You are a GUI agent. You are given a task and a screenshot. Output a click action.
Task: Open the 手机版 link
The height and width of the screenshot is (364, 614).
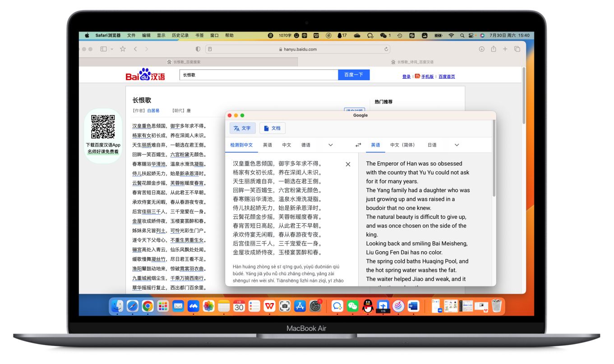coord(428,76)
